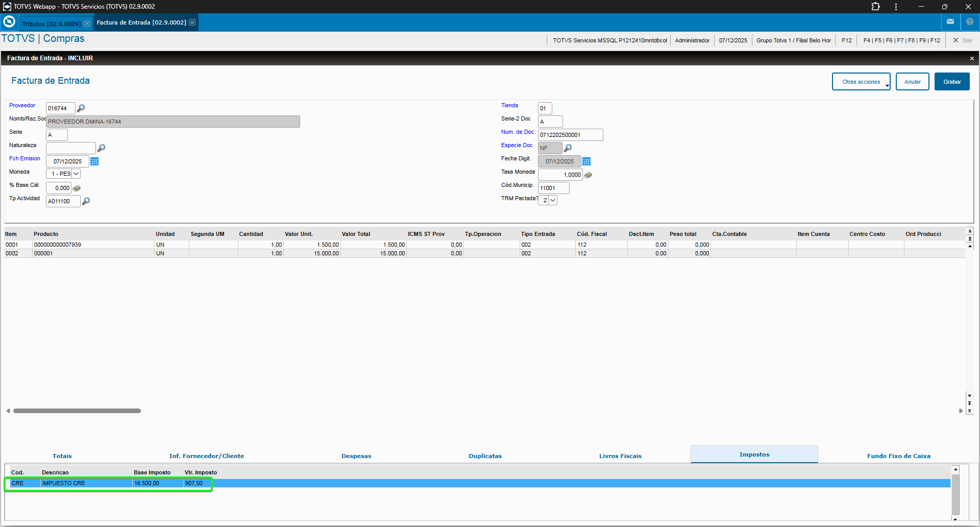980x527 pixels.
Task: Click the Grabar button
Action: [952, 82]
